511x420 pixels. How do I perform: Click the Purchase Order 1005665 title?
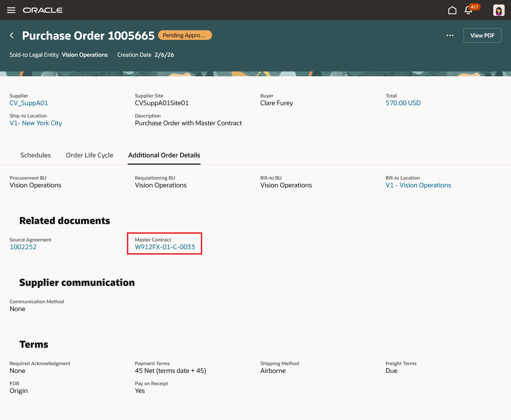[x=88, y=35]
